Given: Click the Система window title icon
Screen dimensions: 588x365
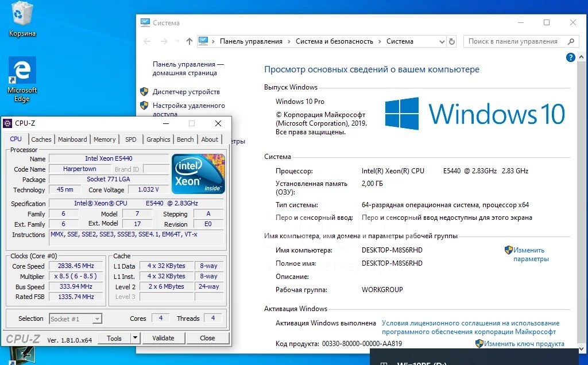Looking at the screenshot, I should (x=145, y=23).
